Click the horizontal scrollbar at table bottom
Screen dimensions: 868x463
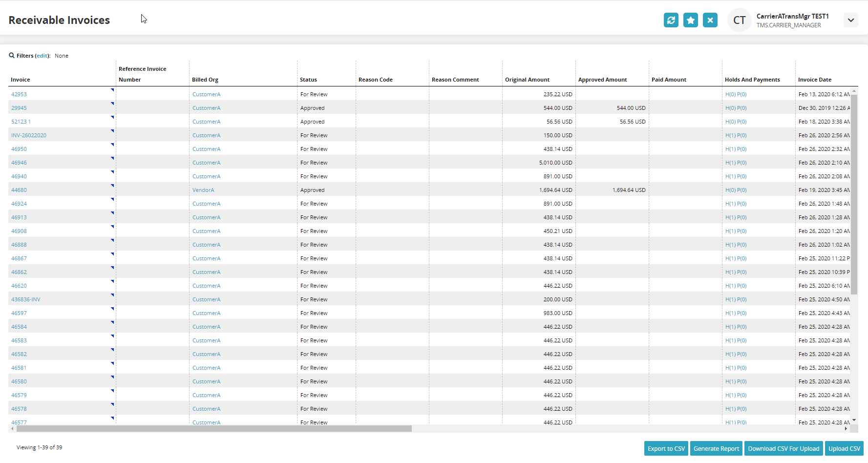214,428
